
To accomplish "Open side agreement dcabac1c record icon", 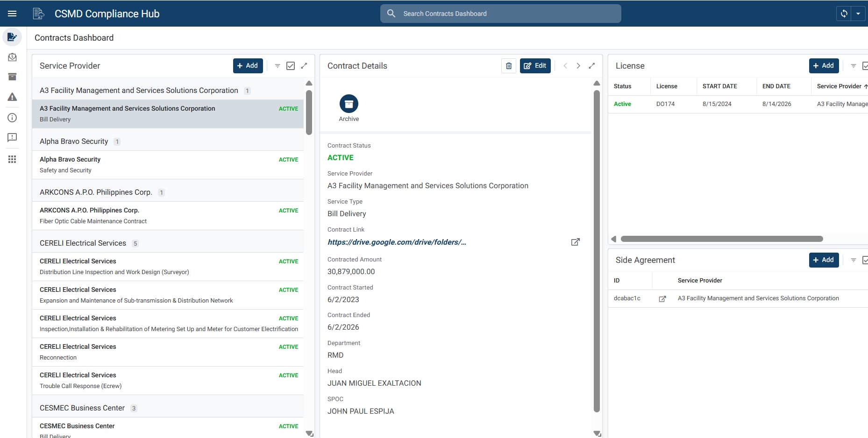I will point(662,299).
